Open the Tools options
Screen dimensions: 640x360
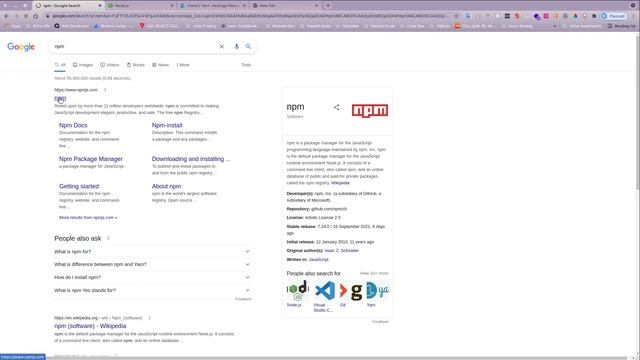click(246, 65)
